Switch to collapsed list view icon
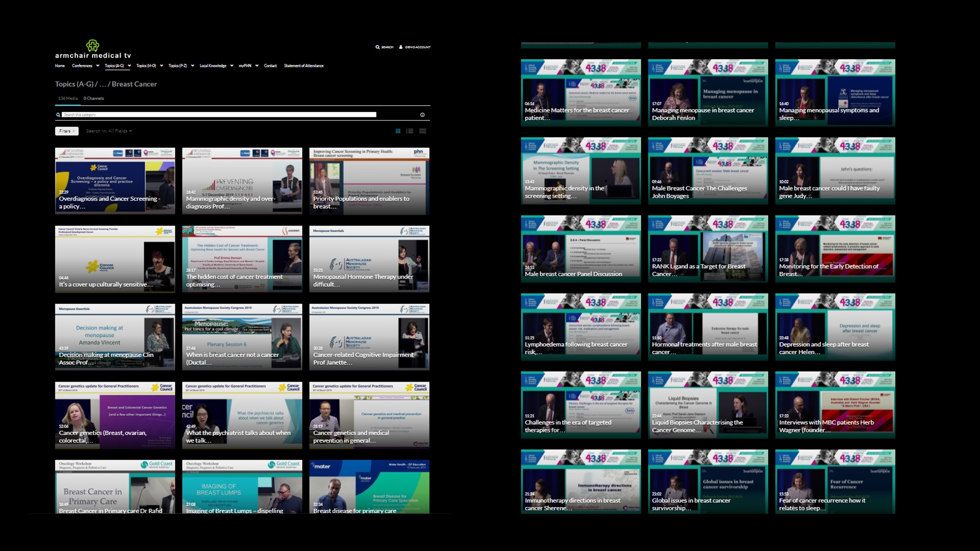 click(x=423, y=131)
